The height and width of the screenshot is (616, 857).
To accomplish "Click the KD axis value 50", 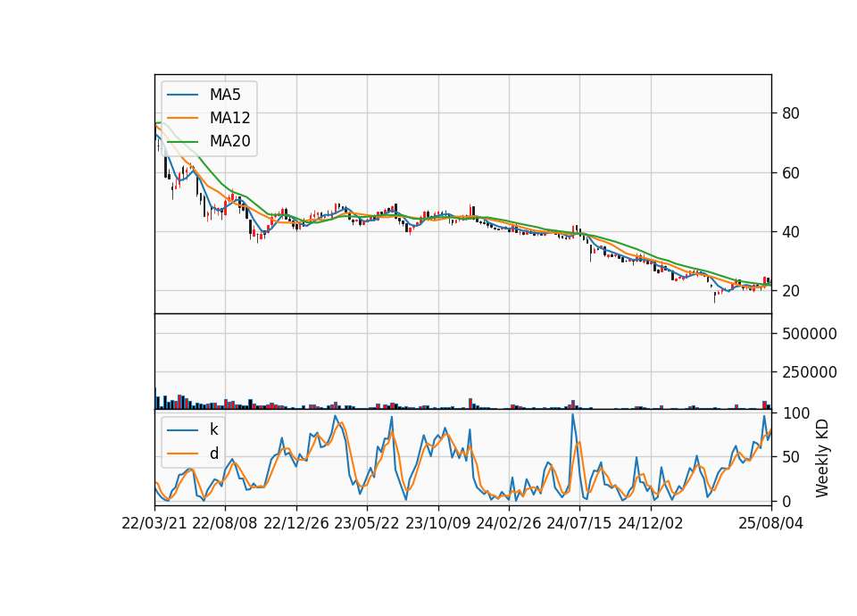I will [x=792, y=457].
